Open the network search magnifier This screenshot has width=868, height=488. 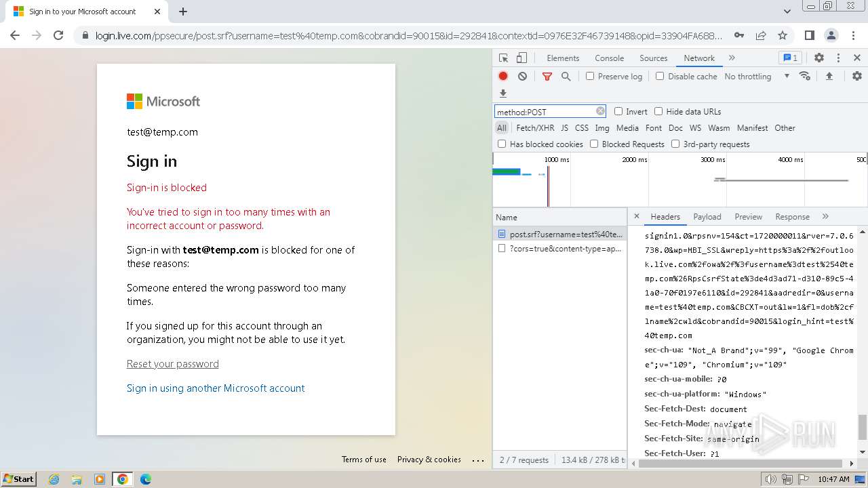point(566,77)
